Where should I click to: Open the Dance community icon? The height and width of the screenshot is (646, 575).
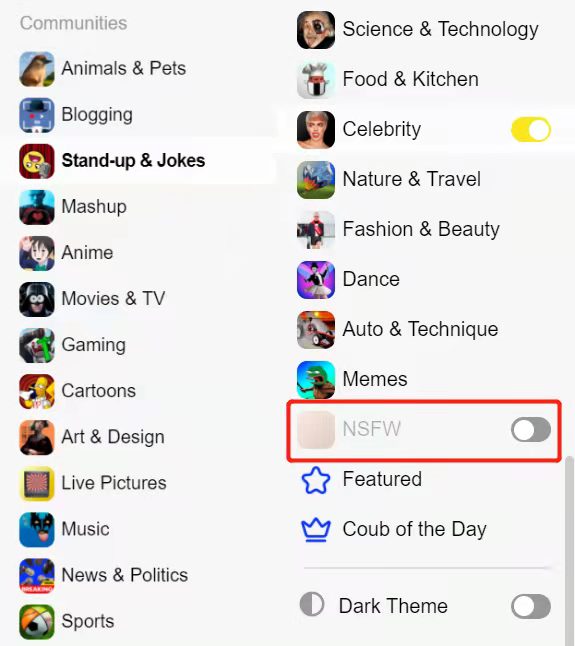click(316, 280)
